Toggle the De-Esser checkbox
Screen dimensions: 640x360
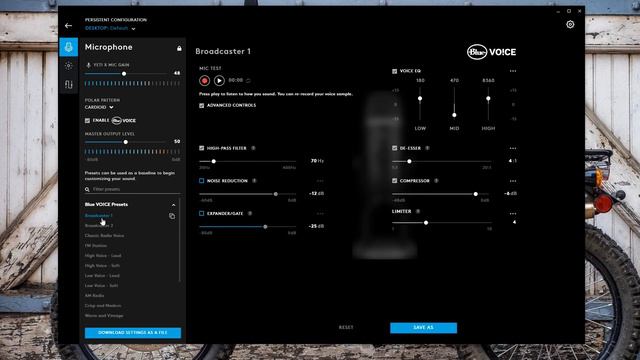(394, 148)
